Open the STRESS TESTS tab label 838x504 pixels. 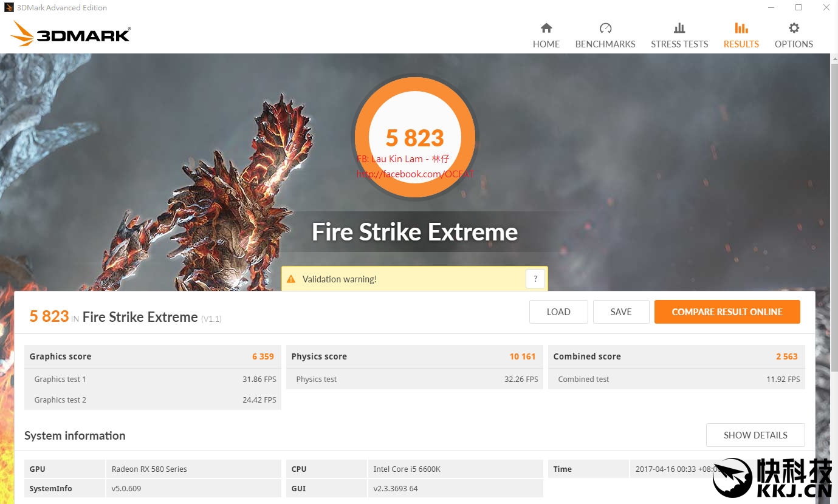pyautogui.click(x=679, y=44)
